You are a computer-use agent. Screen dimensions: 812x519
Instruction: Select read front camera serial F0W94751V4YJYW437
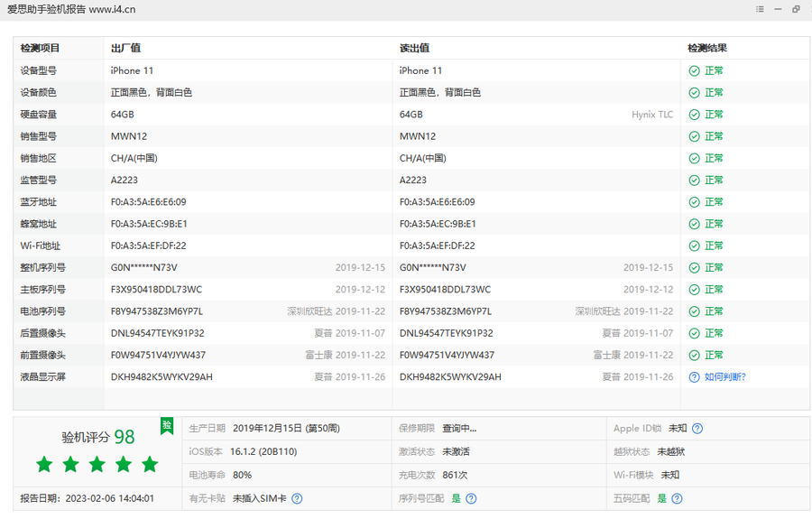pyautogui.click(x=447, y=356)
